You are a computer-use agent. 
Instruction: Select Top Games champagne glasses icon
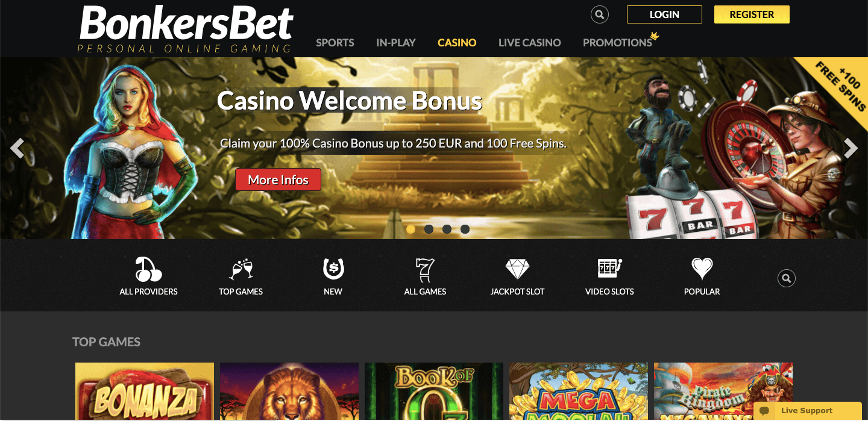[241, 269]
